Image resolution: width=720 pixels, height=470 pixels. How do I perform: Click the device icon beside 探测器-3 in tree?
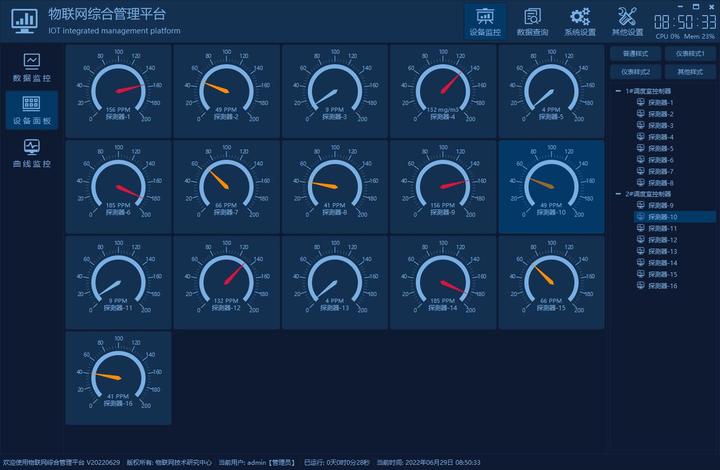coord(641,125)
